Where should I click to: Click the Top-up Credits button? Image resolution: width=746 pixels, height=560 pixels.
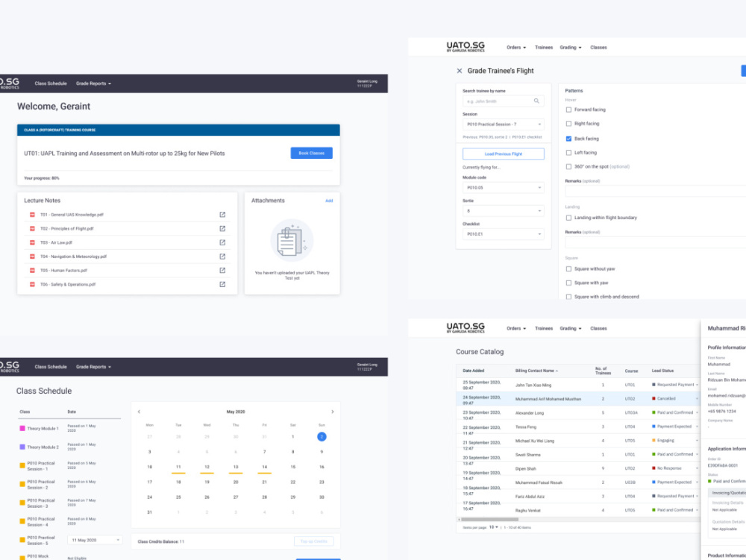coord(314,541)
